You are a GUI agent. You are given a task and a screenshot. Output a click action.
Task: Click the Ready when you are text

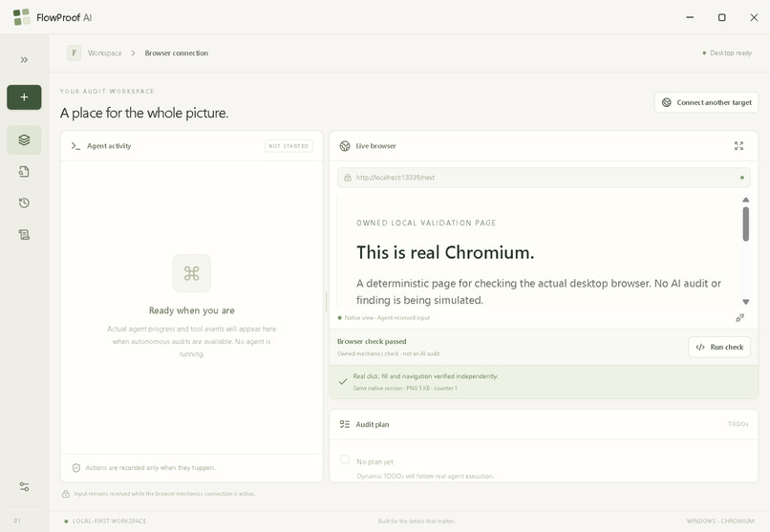click(191, 310)
